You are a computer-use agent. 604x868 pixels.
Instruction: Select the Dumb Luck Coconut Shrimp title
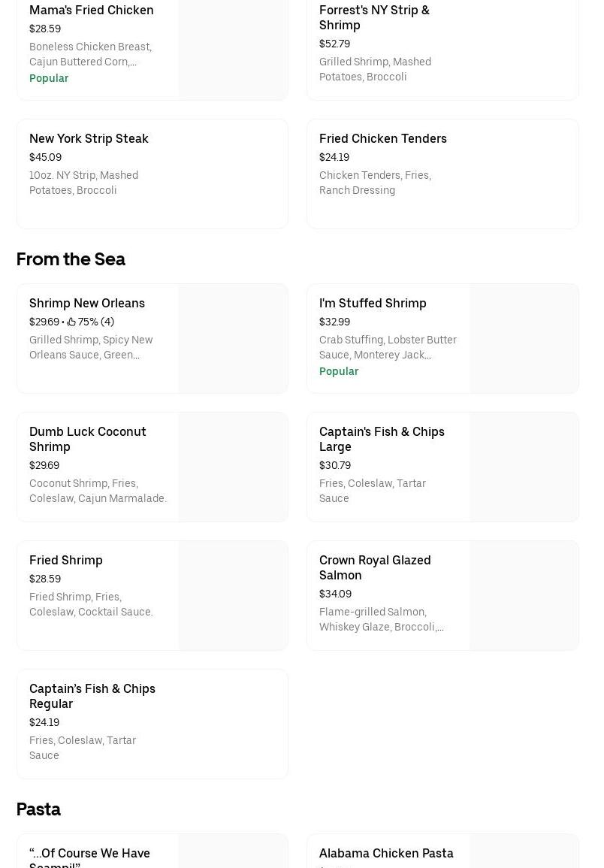[88, 439]
